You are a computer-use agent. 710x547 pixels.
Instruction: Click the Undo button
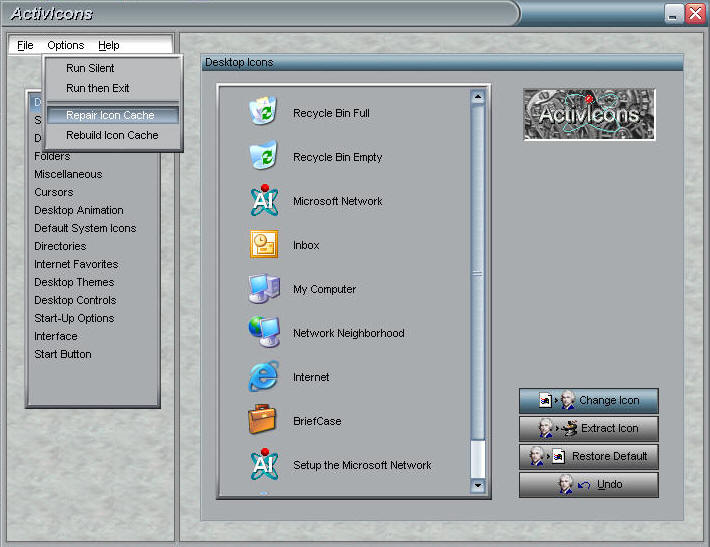point(589,485)
